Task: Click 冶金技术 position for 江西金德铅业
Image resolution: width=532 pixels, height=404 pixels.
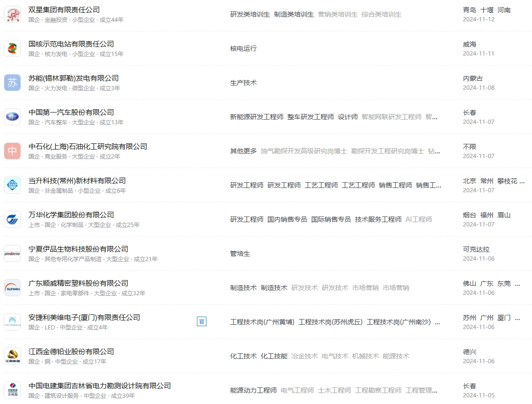Action: [x=304, y=356]
